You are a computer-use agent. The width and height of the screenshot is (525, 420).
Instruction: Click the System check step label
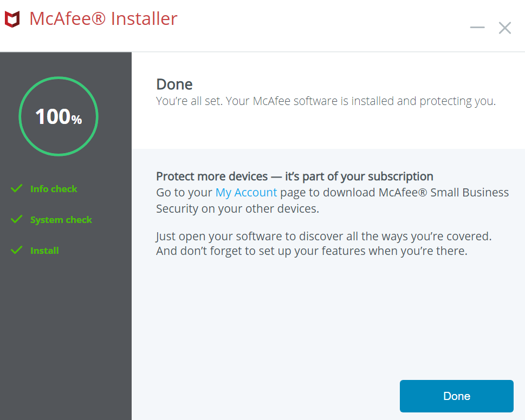point(61,219)
